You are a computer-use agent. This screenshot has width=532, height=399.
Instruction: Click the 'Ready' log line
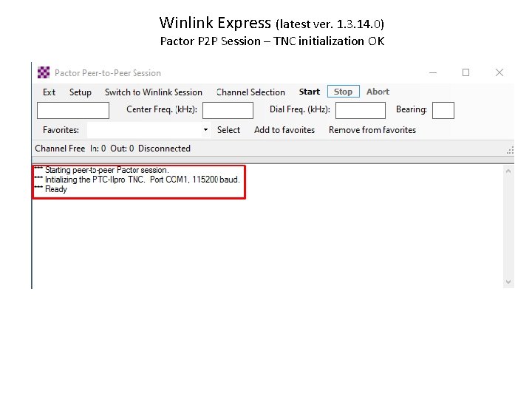pyautogui.click(x=51, y=189)
